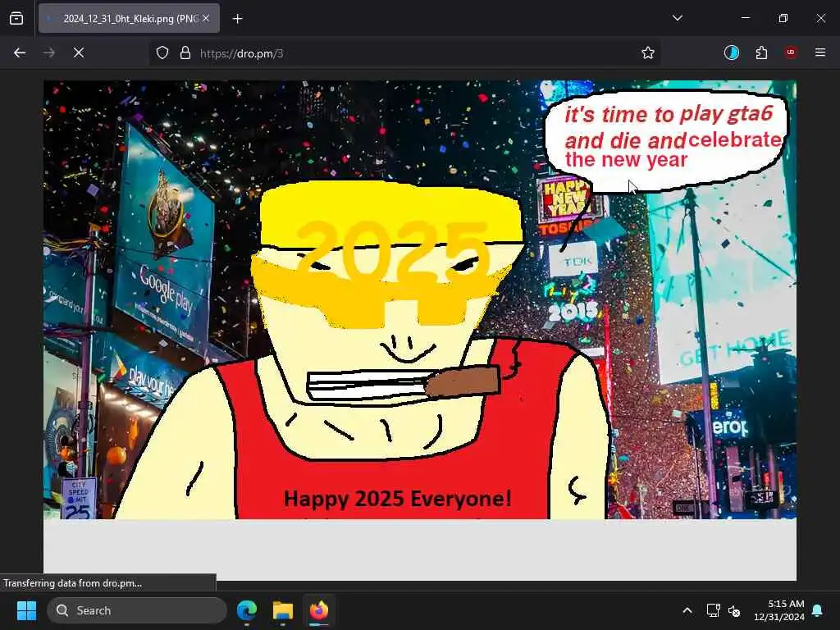The width and height of the screenshot is (840, 630).
Task: Close the Firefox window
Action: [x=820, y=18]
